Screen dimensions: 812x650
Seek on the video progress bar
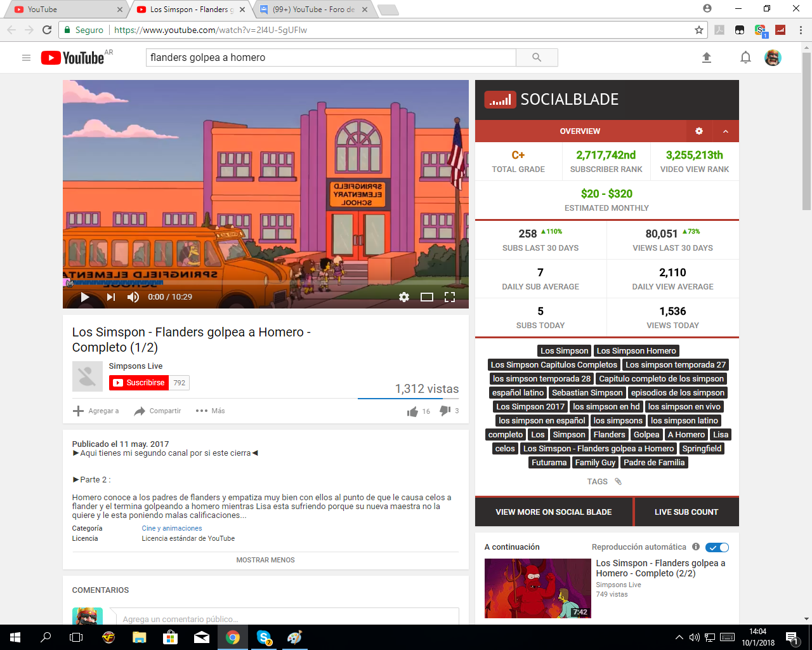pos(266,282)
